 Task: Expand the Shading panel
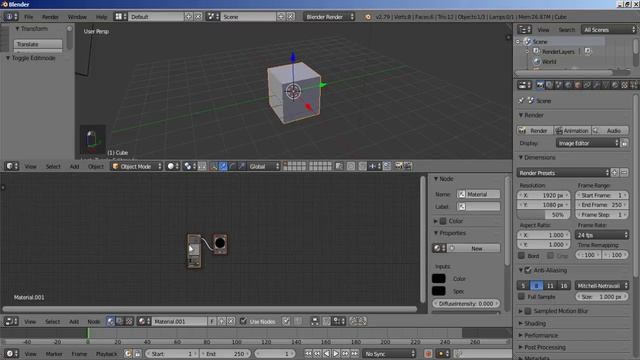tap(535, 323)
